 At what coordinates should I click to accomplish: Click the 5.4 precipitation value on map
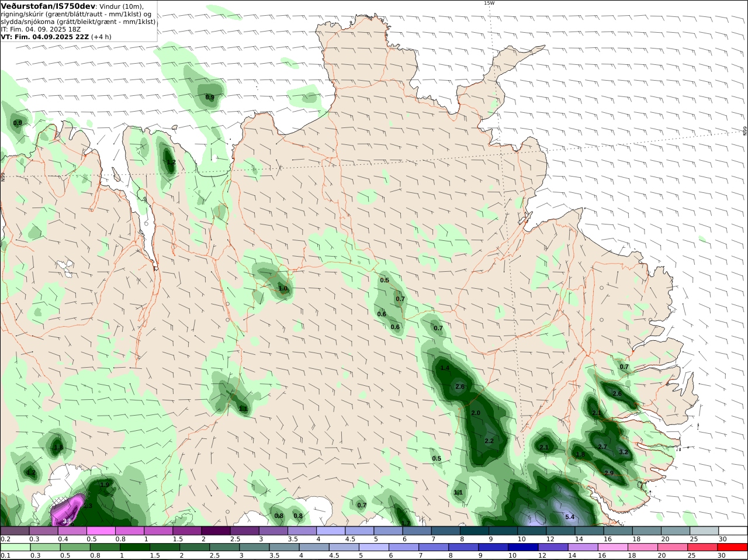click(x=570, y=517)
